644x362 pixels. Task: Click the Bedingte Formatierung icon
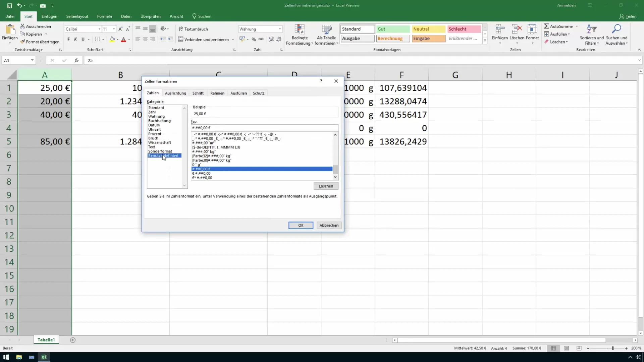299,29
